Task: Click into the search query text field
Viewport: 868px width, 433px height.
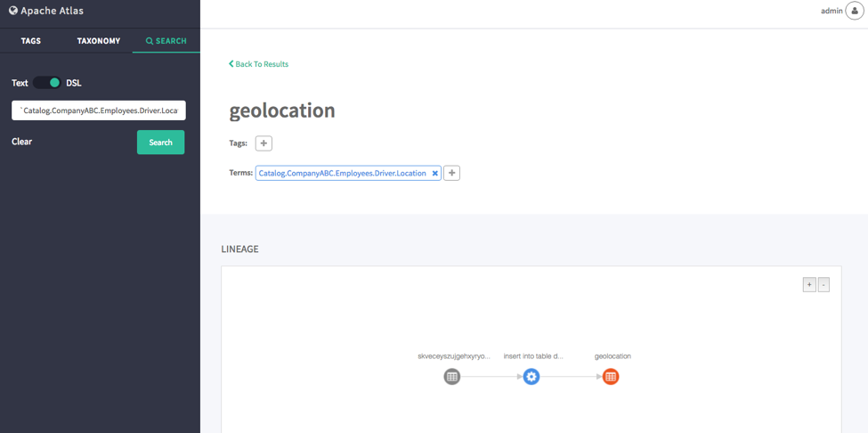Action: pyautogui.click(x=98, y=110)
